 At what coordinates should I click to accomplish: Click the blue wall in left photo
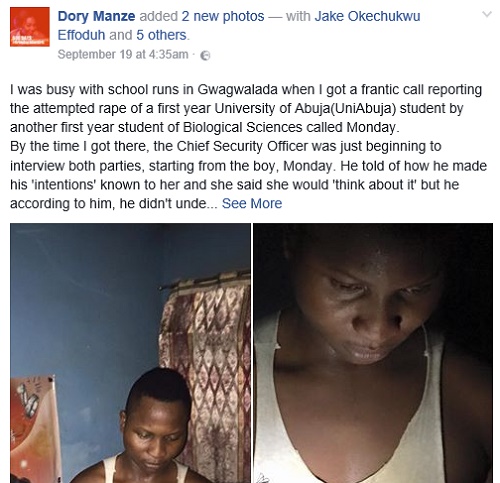pyautogui.click(x=83, y=300)
